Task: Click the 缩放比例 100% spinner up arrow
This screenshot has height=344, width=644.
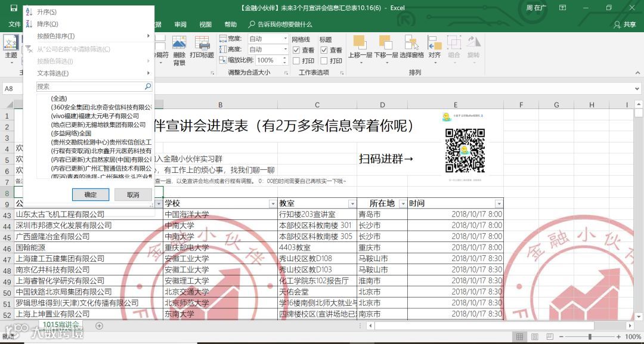Action: click(x=284, y=58)
